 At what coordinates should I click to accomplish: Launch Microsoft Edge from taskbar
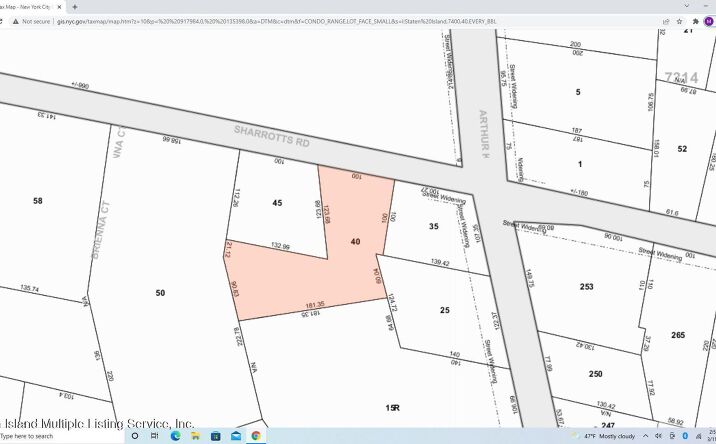[175, 436]
